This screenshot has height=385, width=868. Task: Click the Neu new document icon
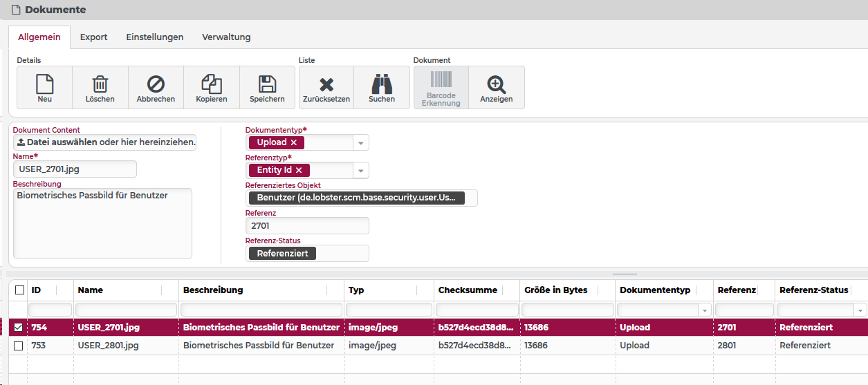coord(44,84)
